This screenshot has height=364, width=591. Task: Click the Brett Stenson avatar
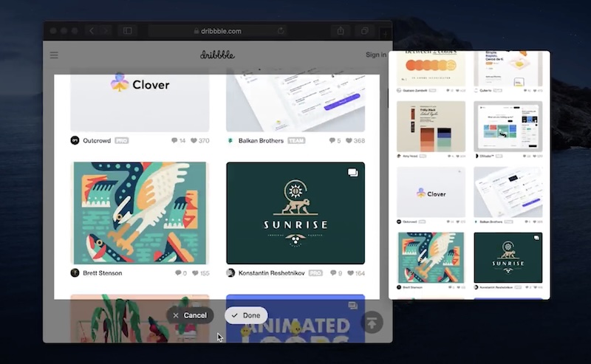tap(75, 272)
